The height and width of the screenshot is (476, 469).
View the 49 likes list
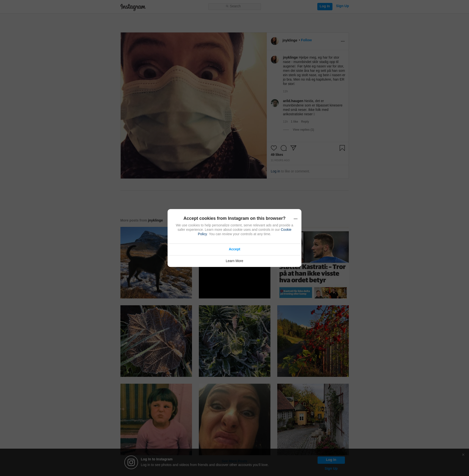[x=277, y=155]
